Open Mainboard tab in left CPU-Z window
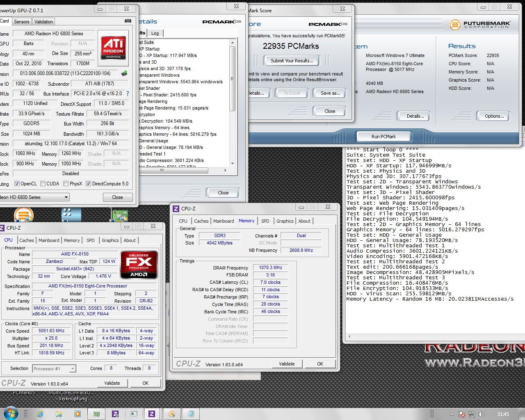Image resolution: width=525 pixels, height=420 pixels. click(x=49, y=240)
